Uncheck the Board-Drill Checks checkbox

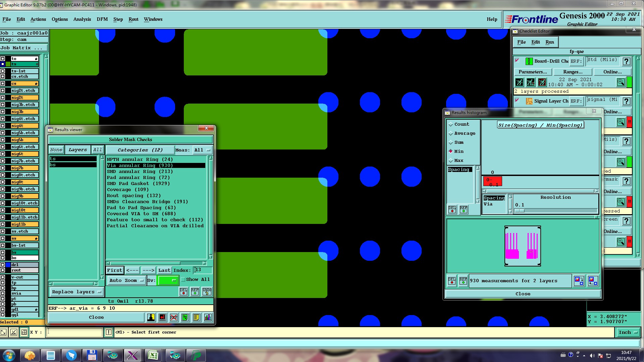coord(517,61)
